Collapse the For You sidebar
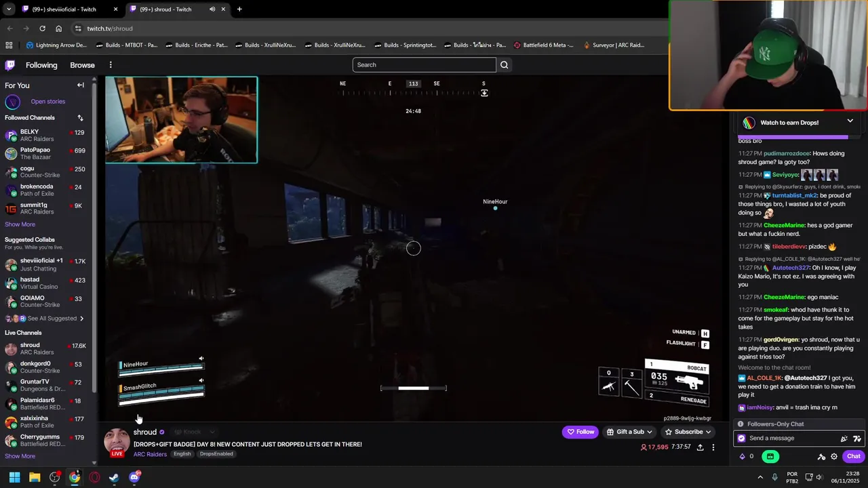Viewport: 868px width, 488px height. point(80,85)
